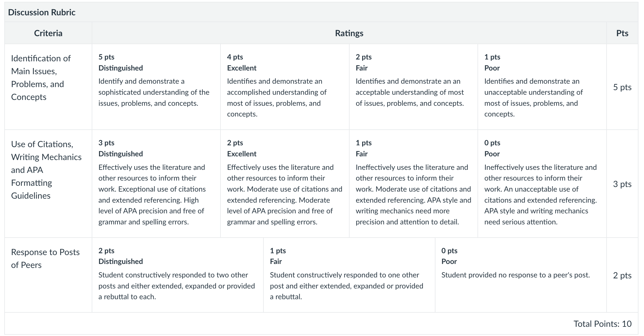Click the Total Points: 10 text

click(x=603, y=324)
